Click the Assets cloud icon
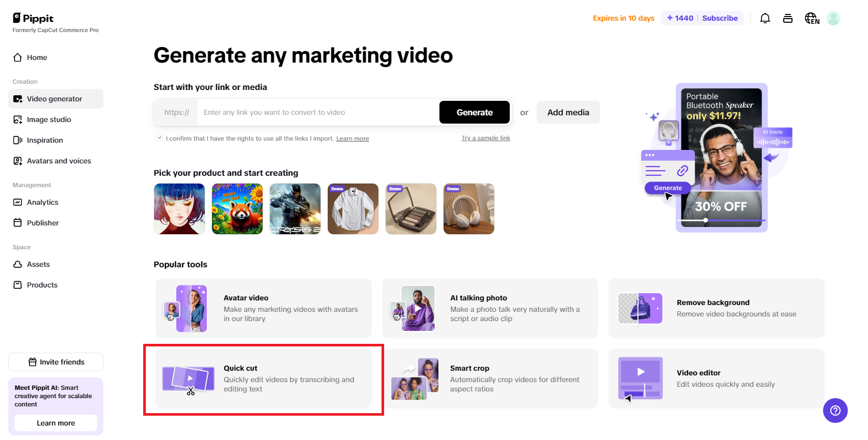This screenshot has width=868, height=440. click(x=18, y=264)
